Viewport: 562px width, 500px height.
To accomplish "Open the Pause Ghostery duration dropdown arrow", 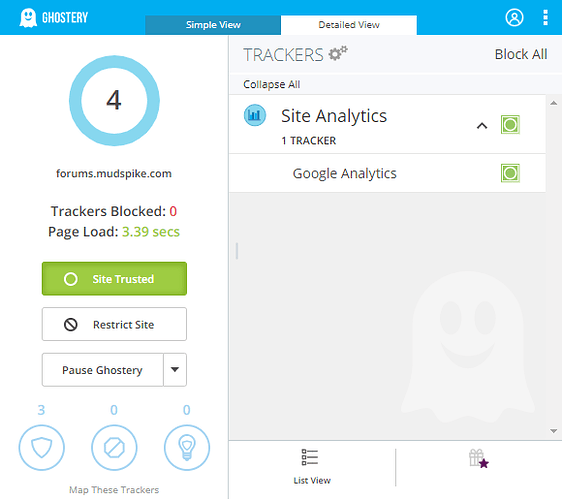I will coord(175,370).
